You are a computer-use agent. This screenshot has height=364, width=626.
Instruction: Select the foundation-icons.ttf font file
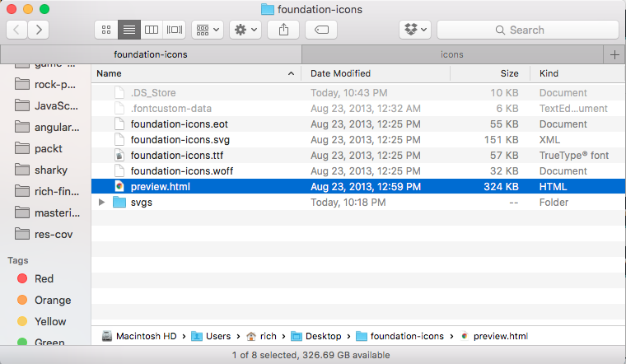pyautogui.click(x=176, y=156)
